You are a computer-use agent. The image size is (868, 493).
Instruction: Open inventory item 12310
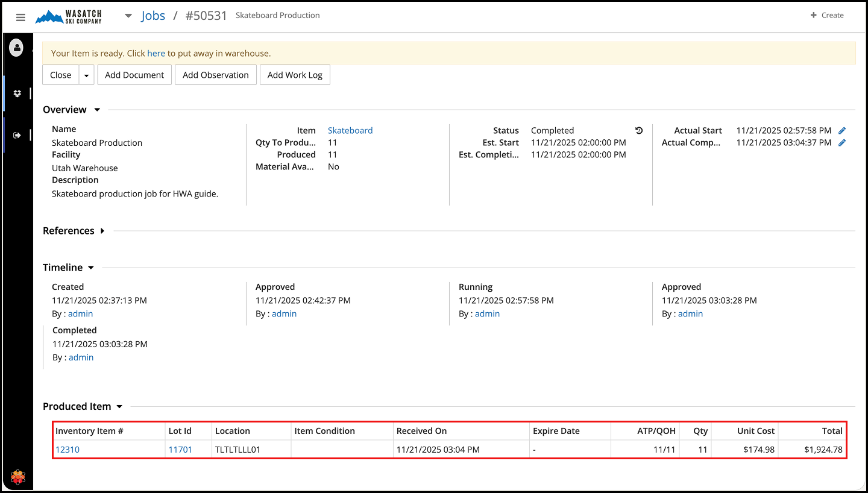(x=68, y=450)
